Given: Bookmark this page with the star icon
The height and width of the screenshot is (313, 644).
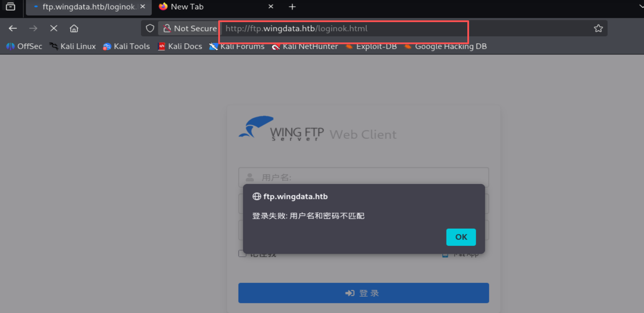Looking at the screenshot, I should tap(598, 28).
